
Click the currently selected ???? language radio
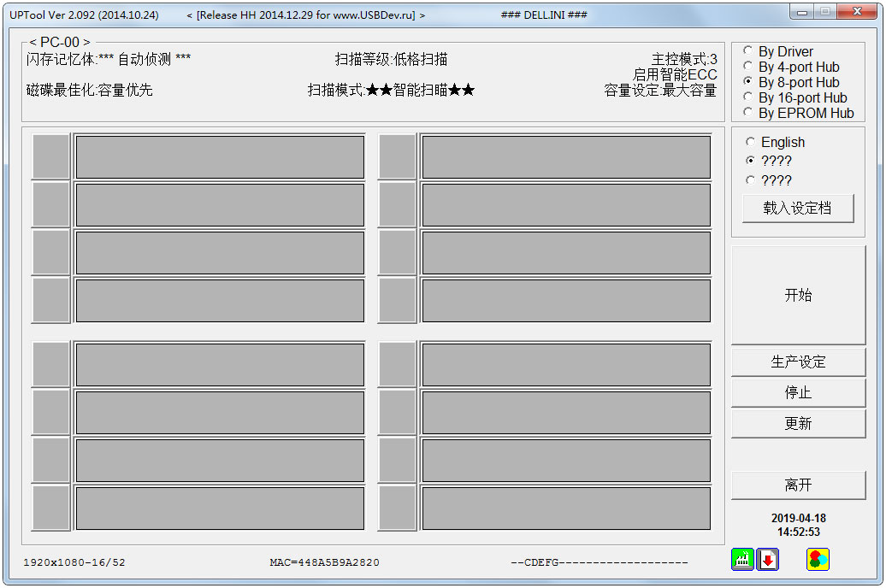tap(769, 161)
